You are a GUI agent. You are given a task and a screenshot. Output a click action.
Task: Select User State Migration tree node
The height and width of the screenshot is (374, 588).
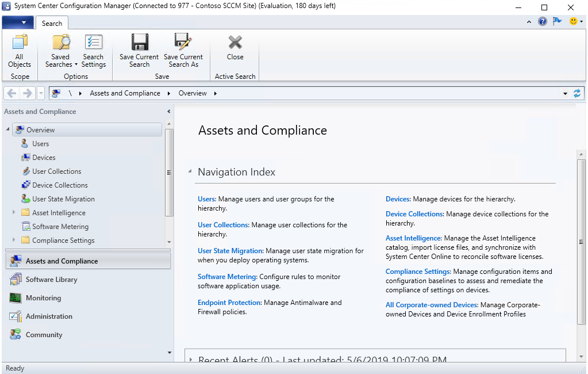coord(63,199)
